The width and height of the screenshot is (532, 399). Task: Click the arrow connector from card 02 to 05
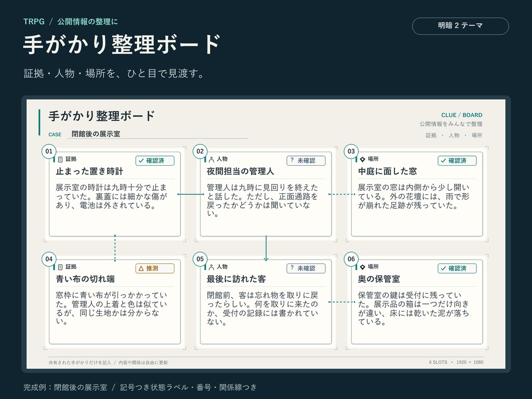pos(266,248)
